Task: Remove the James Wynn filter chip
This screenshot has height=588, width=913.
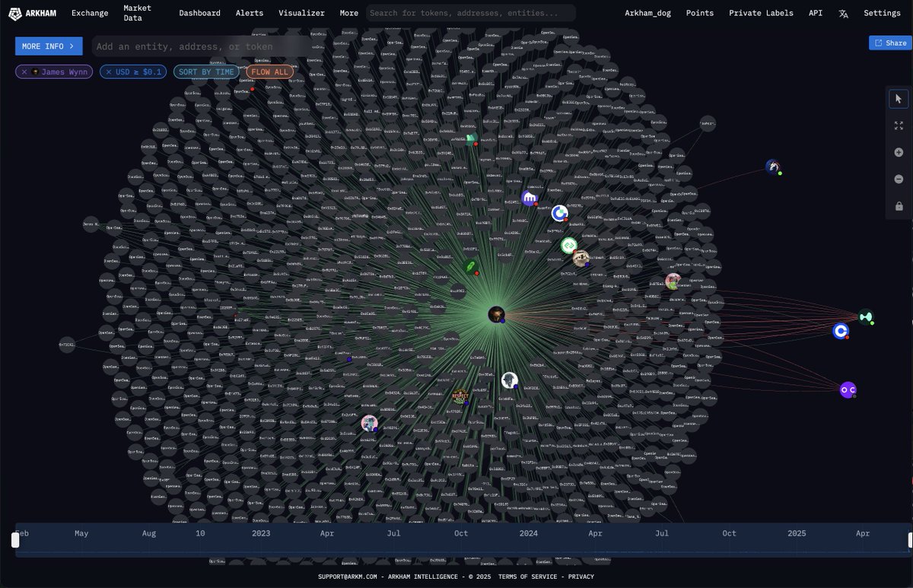Action: click(x=24, y=72)
